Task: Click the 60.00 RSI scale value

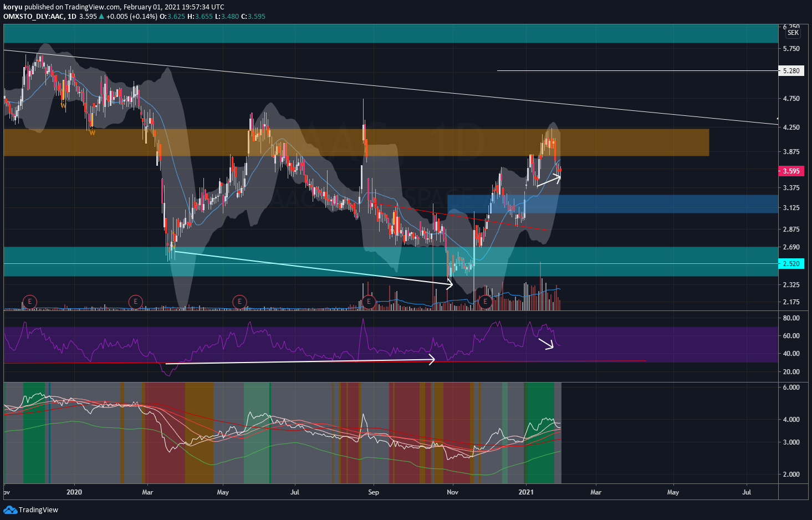Action: 791,336
